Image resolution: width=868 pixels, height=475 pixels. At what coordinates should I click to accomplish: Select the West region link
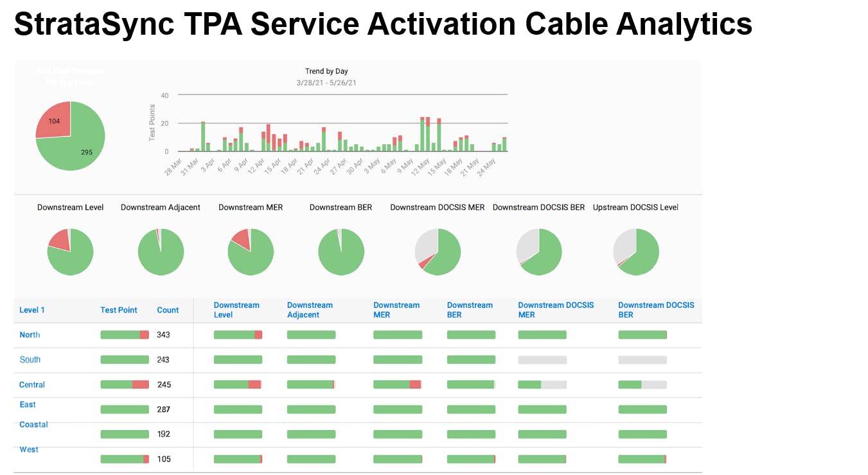pos(28,449)
